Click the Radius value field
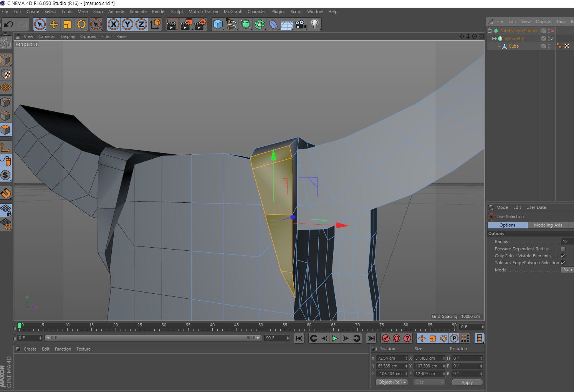This screenshot has width=574, height=392. click(567, 241)
